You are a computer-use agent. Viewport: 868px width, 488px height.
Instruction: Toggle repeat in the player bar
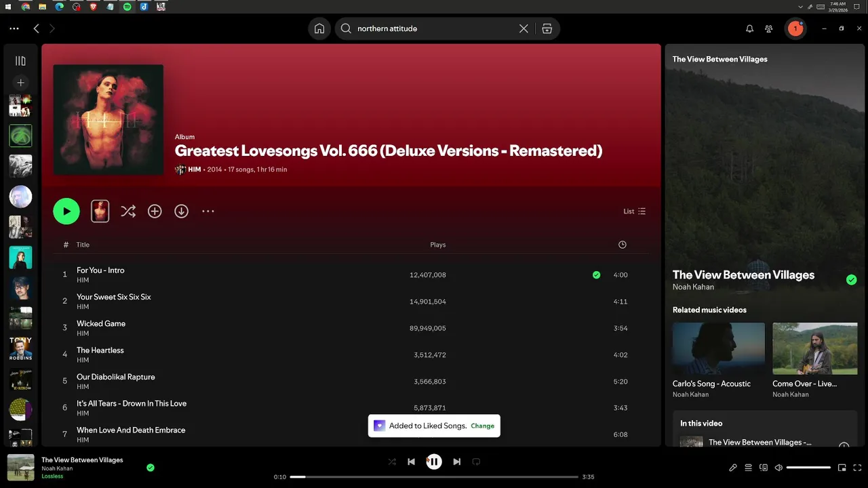[x=476, y=462]
